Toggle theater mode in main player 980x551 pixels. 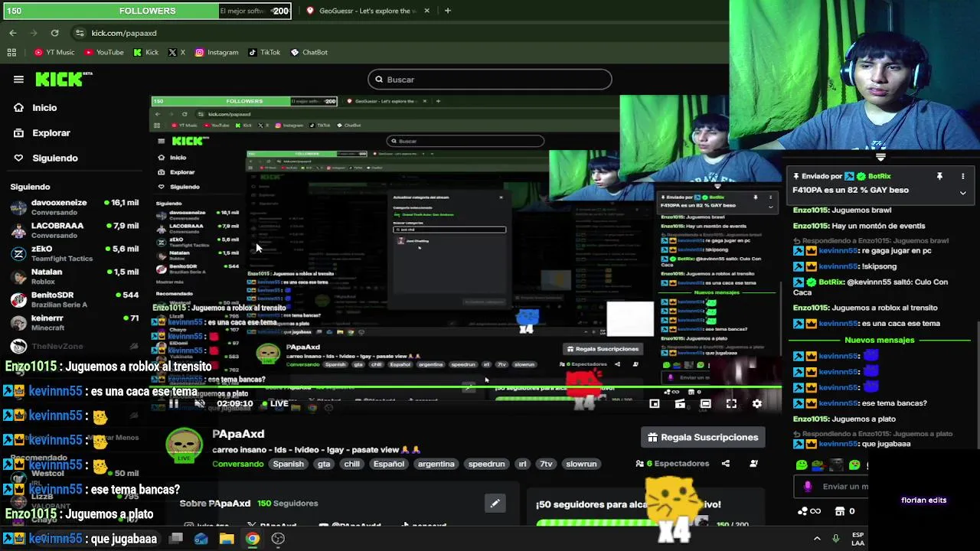click(705, 403)
